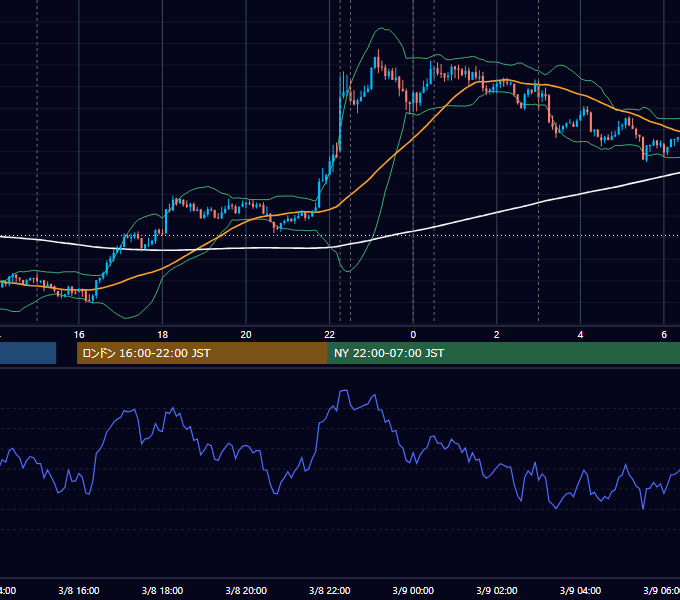Click the NY 22:00-07:00 JST session bar
This screenshot has width=680, height=600.
[x=503, y=353]
